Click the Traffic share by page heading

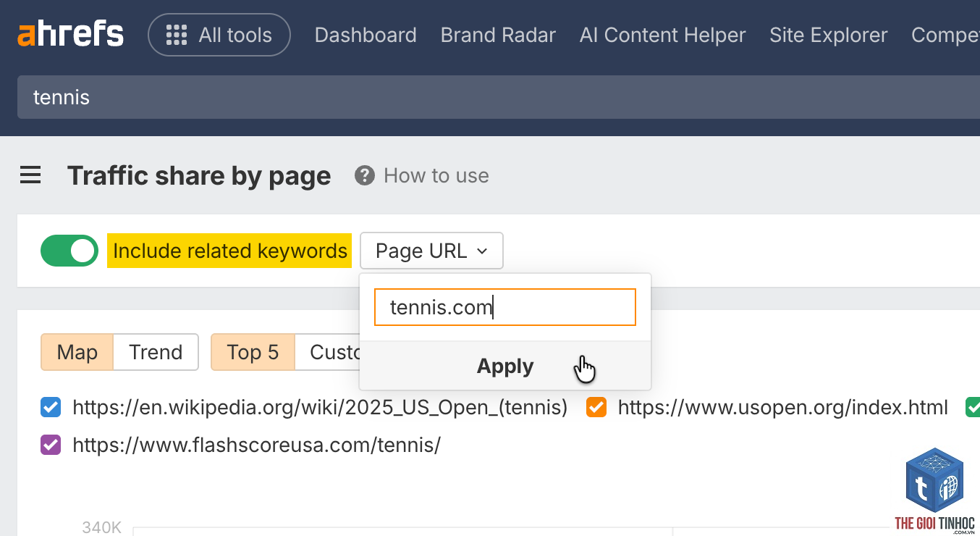(199, 175)
